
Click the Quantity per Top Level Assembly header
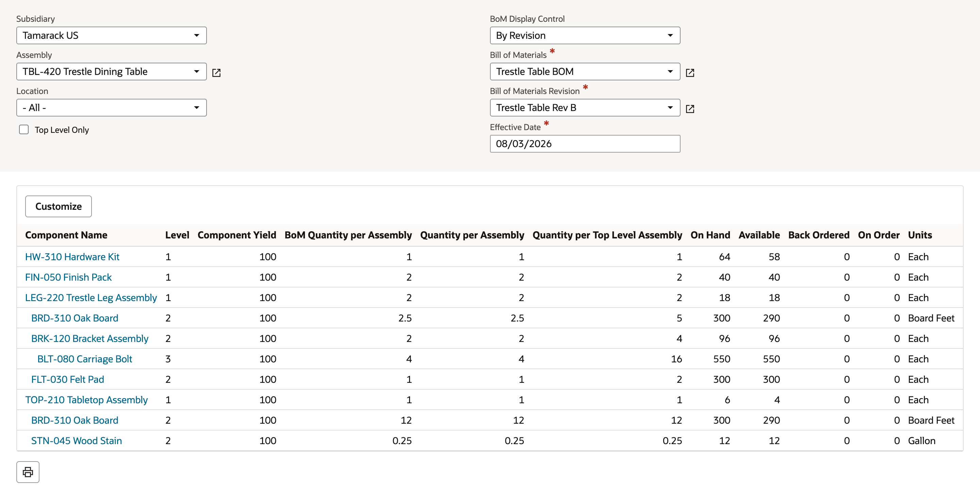(607, 235)
